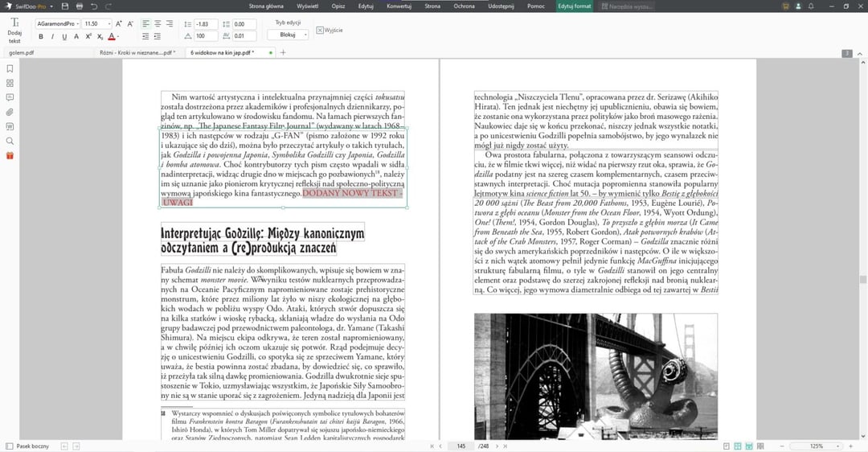This screenshot has width=868, height=452.
Task: Open the AGaramondPro font dropdown
Action: point(59,24)
